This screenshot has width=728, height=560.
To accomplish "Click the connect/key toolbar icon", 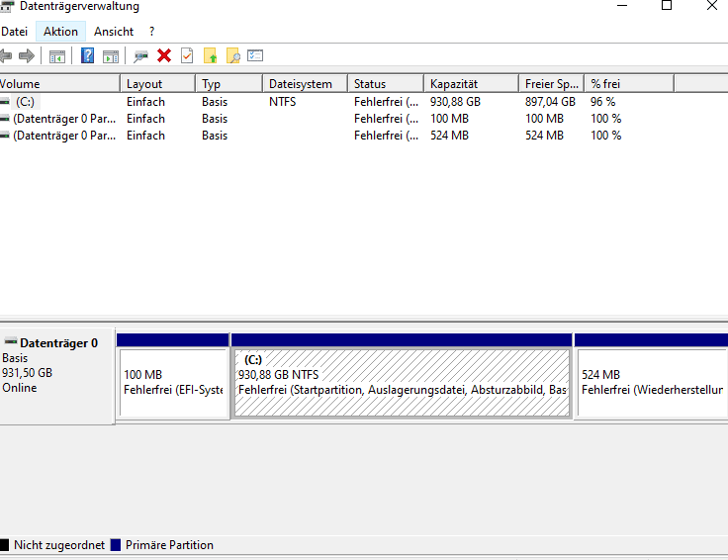I will [140, 56].
